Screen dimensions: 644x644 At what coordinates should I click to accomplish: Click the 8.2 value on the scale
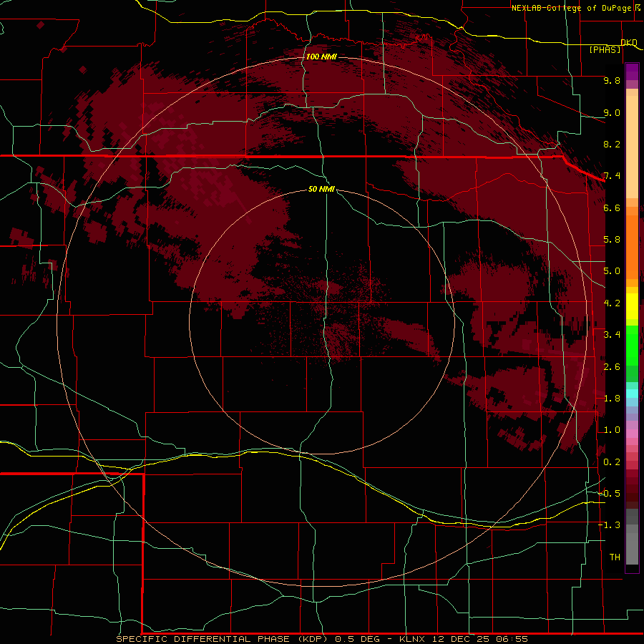[612, 144]
